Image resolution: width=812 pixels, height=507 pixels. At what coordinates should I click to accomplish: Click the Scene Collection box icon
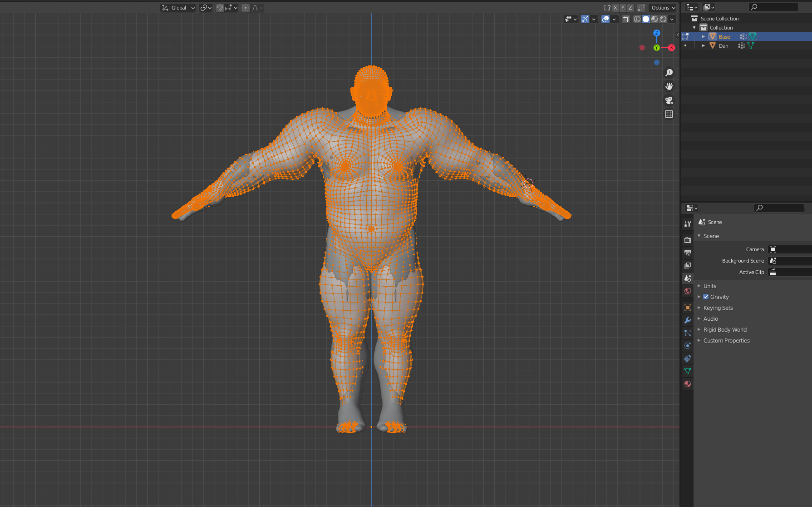[x=694, y=19]
